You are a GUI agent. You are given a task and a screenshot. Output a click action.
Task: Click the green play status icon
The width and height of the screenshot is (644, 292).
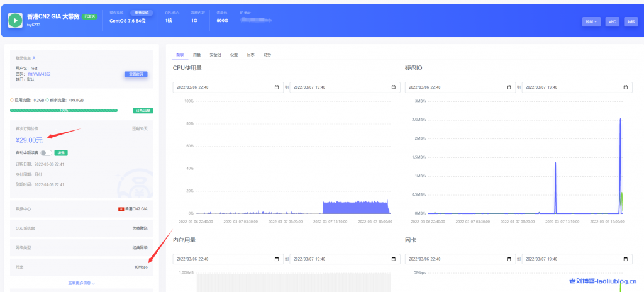16,20
